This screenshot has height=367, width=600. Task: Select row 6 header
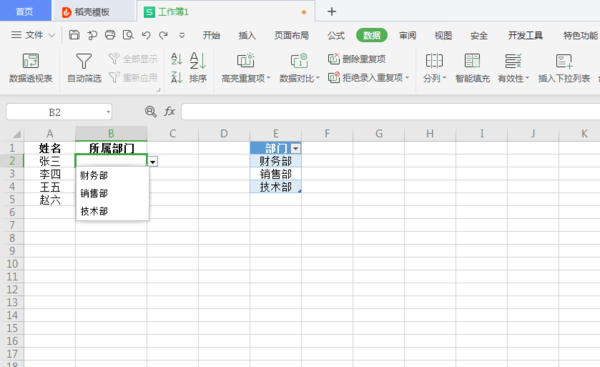click(x=12, y=212)
